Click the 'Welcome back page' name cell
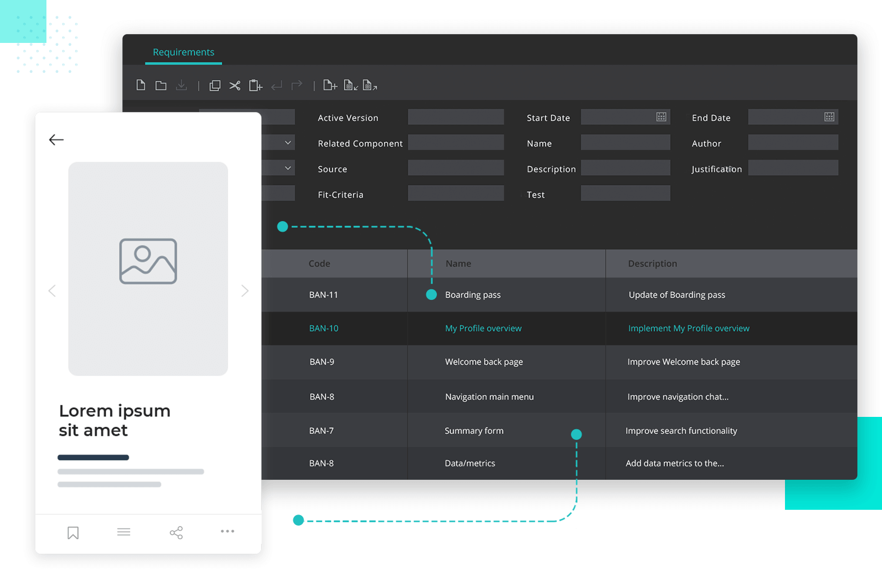This screenshot has width=882, height=588. click(484, 362)
